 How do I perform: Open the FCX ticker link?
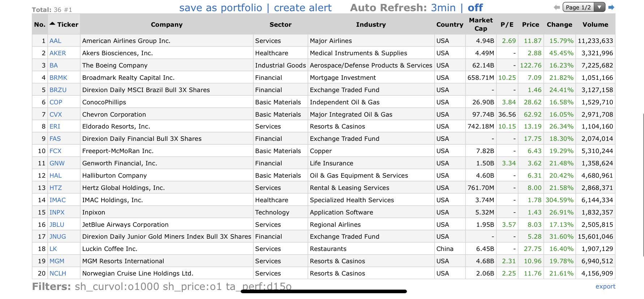tap(56, 151)
